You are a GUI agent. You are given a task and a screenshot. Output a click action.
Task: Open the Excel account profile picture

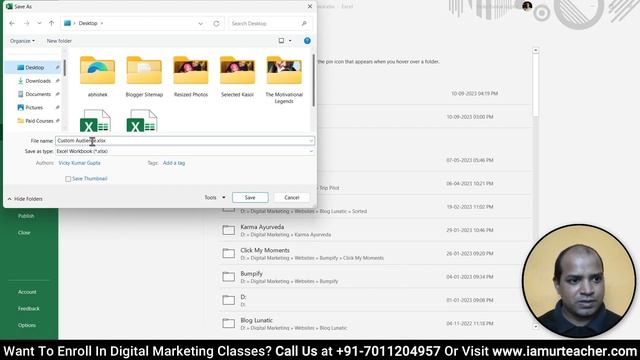[x=527, y=6]
